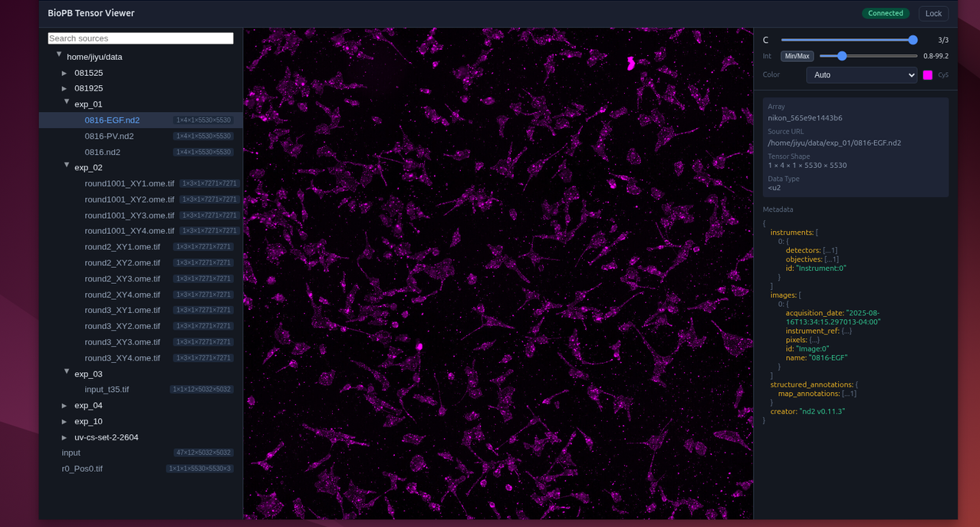The width and height of the screenshot is (980, 527).
Task: Click the 3/3 channel index readout
Action: [x=943, y=40]
